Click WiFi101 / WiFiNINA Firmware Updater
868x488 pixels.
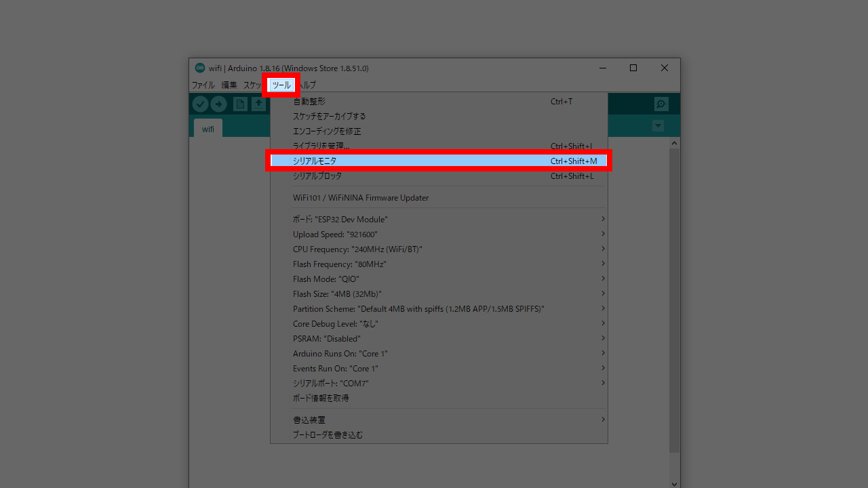(361, 198)
